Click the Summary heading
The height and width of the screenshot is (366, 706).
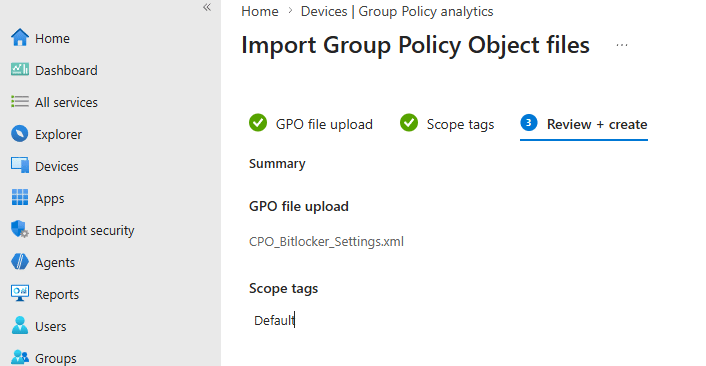277,163
